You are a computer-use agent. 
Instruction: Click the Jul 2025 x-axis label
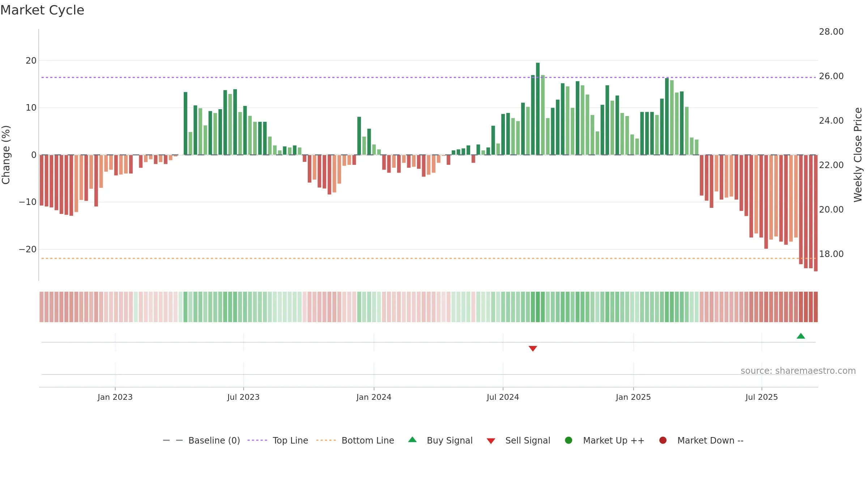pyautogui.click(x=762, y=397)
